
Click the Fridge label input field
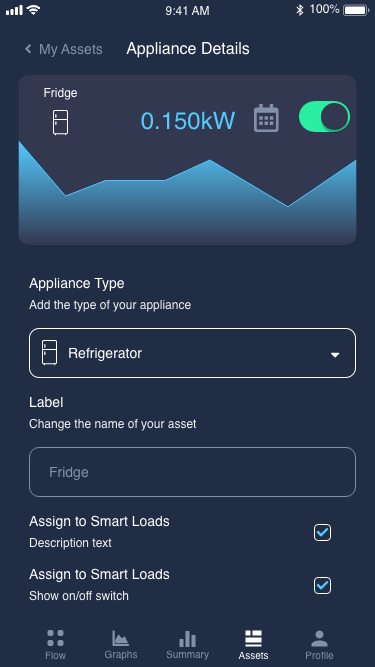(192, 472)
